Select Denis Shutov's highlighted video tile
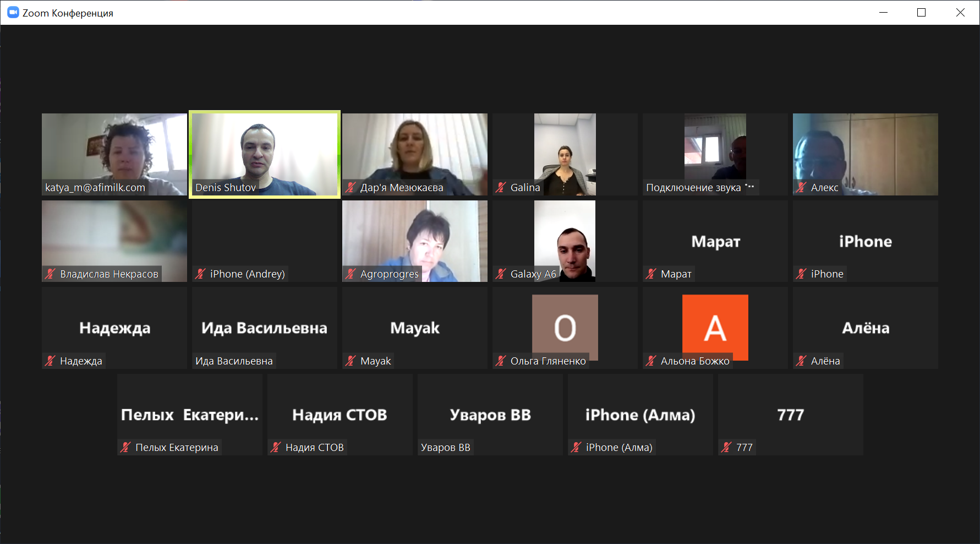 tap(265, 154)
